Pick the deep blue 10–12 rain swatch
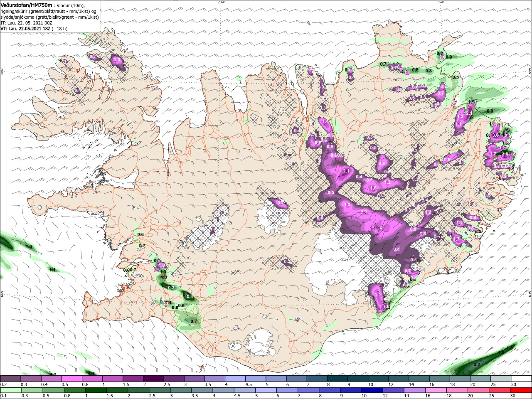 (x=372, y=390)
